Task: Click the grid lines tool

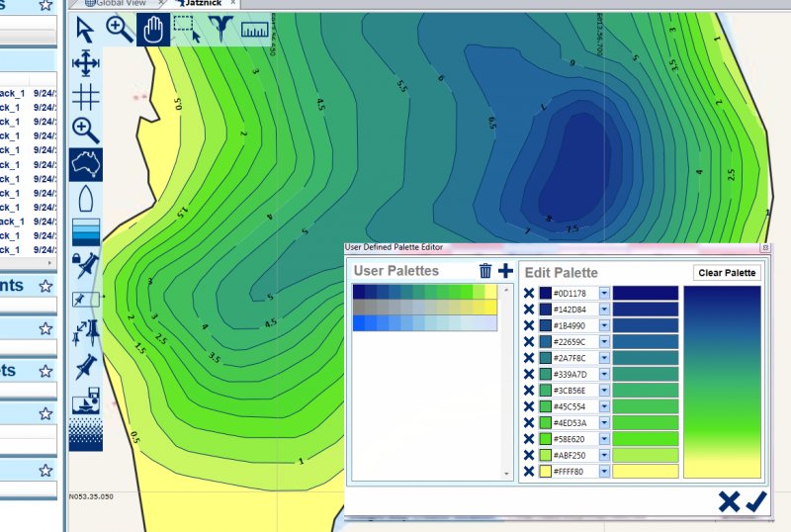Action: pyautogui.click(x=86, y=96)
